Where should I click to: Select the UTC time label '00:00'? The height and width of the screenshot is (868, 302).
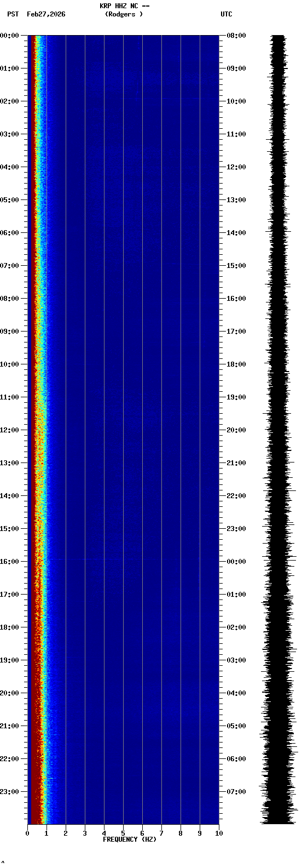click(236, 562)
